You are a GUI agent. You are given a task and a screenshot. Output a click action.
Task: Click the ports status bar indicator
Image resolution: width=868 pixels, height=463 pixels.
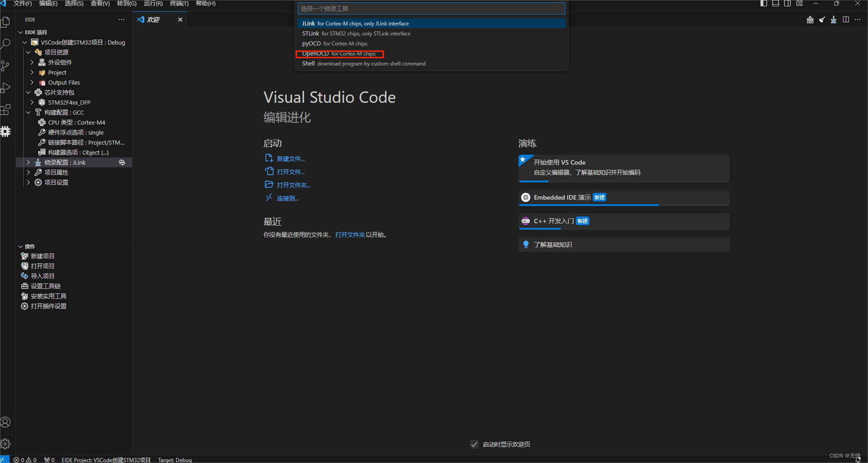[49, 460]
